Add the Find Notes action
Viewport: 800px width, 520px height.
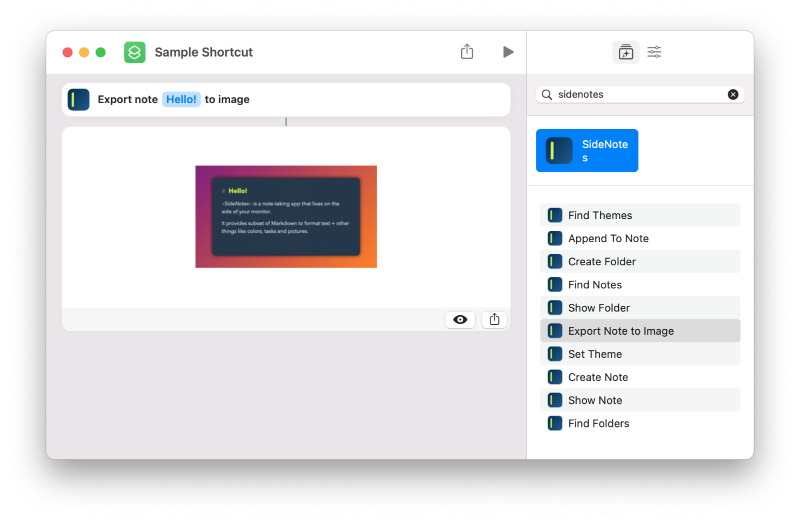(640, 285)
